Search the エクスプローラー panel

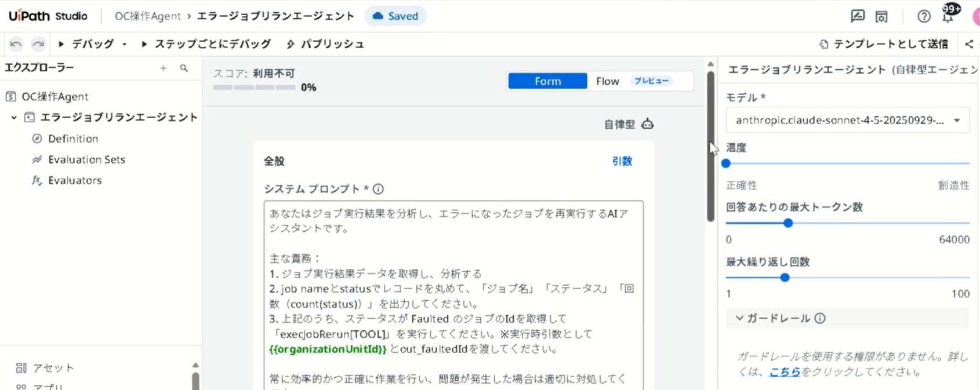pyautogui.click(x=184, y=68)
